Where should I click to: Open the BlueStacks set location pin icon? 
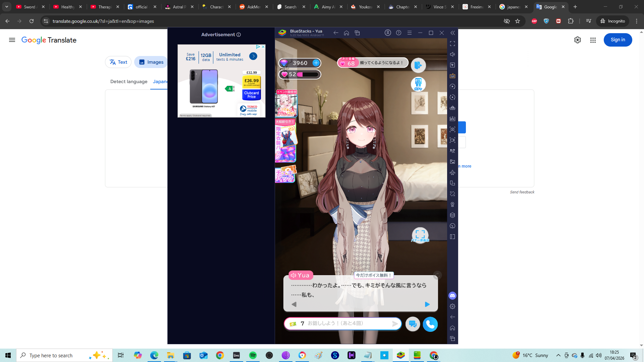[452, 204]
